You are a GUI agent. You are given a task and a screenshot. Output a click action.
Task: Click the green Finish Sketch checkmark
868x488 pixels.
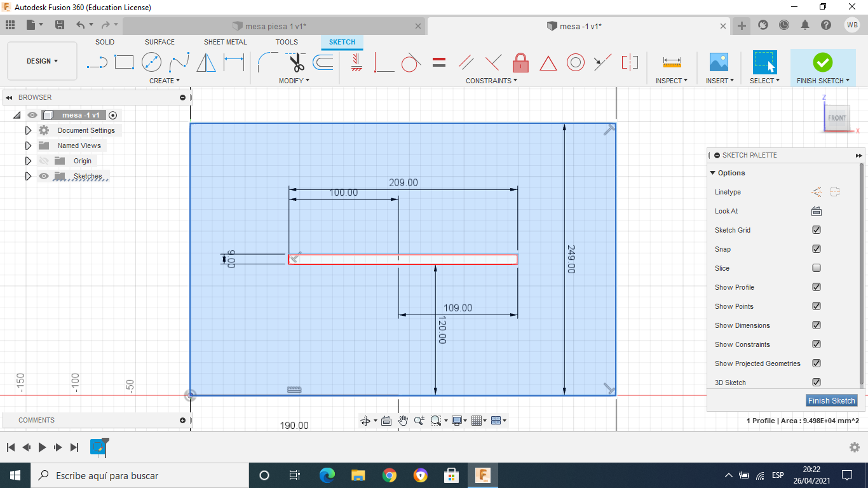click(x=822, y=62)
